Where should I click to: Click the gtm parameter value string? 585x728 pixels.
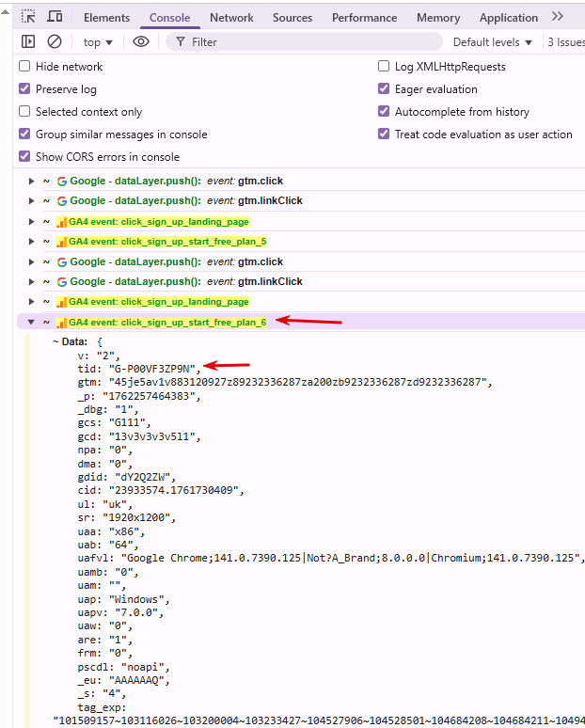coord(297,382)
